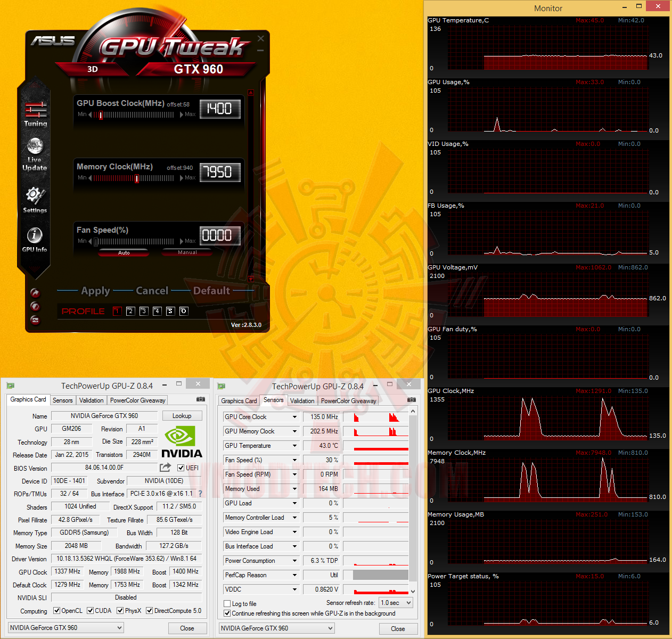Toggle the OpenCL checkbox

click(57, 611)
